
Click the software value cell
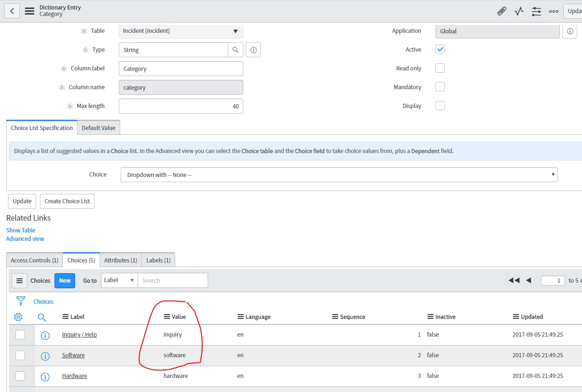pos(174,355)
